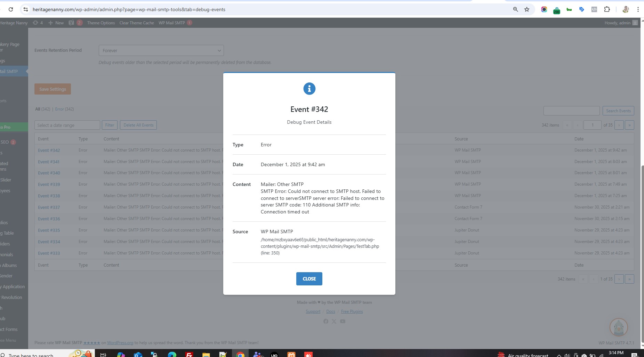Expand Events Retention Period dropdown
The image size is (644, 357).
[x=161, y=50]
